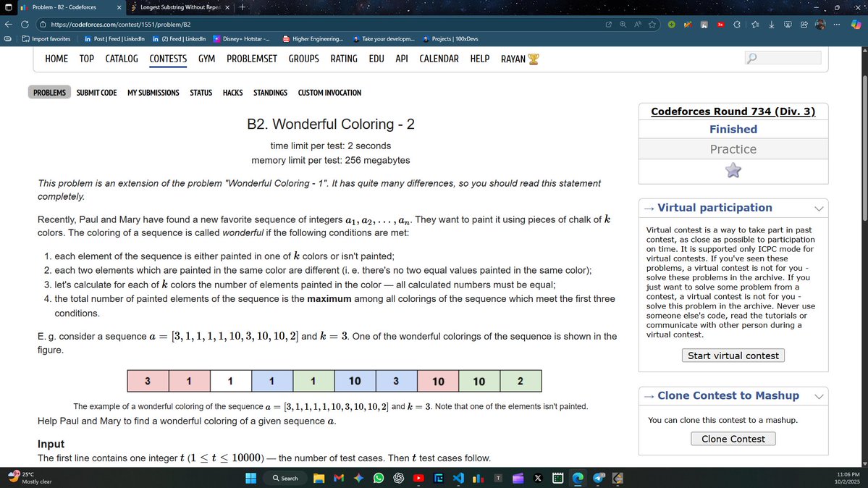The height and width of the screenshot is (488, 868).
Task: Open Import favorites bookmark
Action: pyautogui.click(x=46, y=39)
